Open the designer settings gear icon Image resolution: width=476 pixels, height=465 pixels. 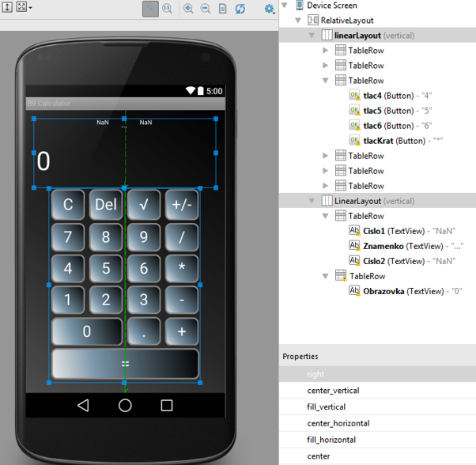point(270,9)
